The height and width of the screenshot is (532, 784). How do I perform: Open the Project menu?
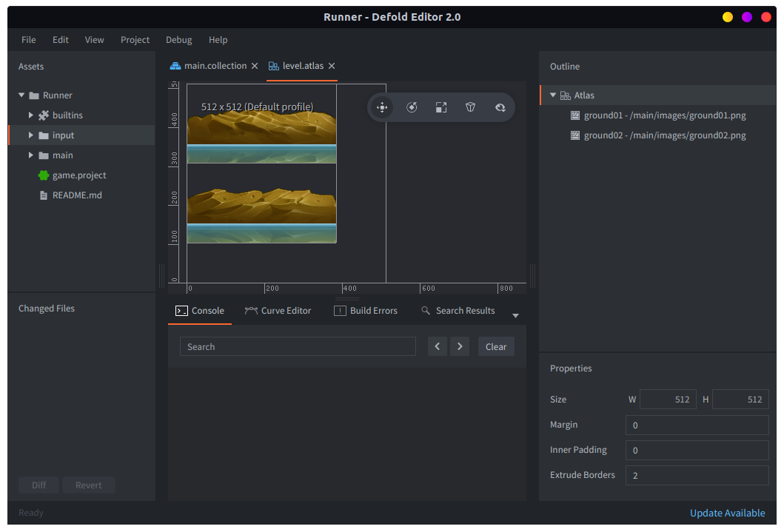click(135, 40)
